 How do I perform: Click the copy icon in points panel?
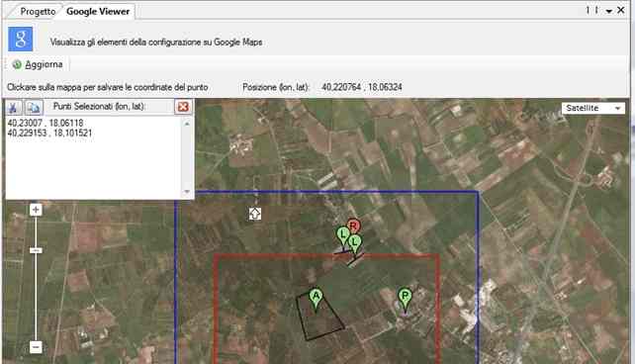(34, 107)
